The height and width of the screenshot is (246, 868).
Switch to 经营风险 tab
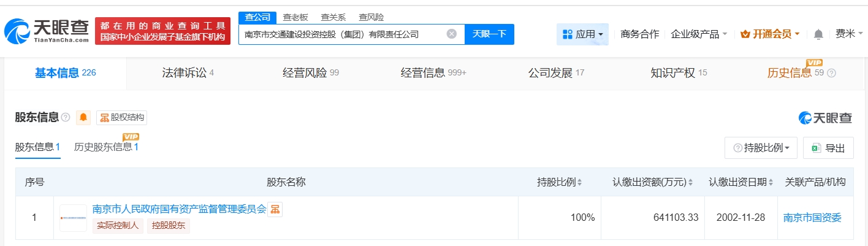310,73
